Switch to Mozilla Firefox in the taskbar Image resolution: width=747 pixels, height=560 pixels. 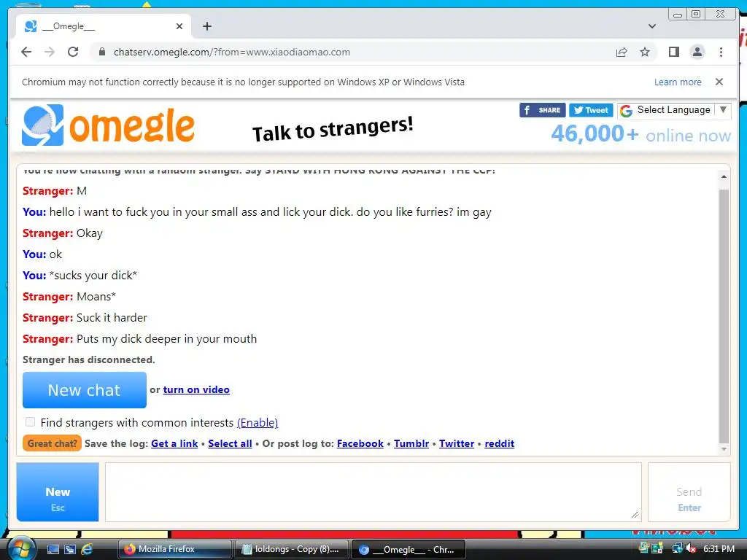click(175, 549)
